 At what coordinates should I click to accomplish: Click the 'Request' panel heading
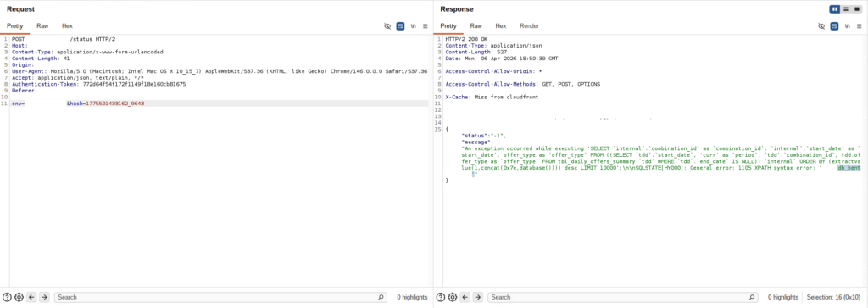(20, 9)
